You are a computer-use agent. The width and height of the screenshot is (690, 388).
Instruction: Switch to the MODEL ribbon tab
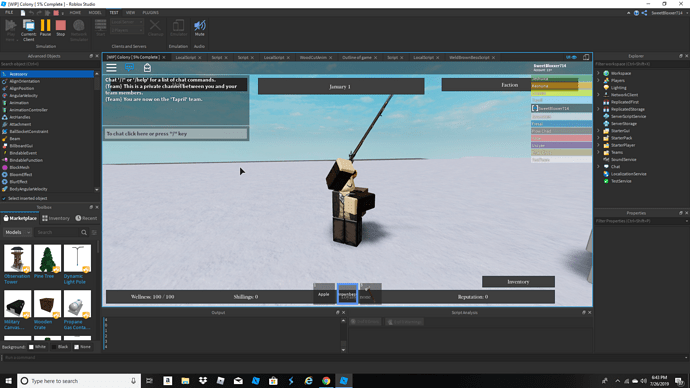(x=95, y=13)
